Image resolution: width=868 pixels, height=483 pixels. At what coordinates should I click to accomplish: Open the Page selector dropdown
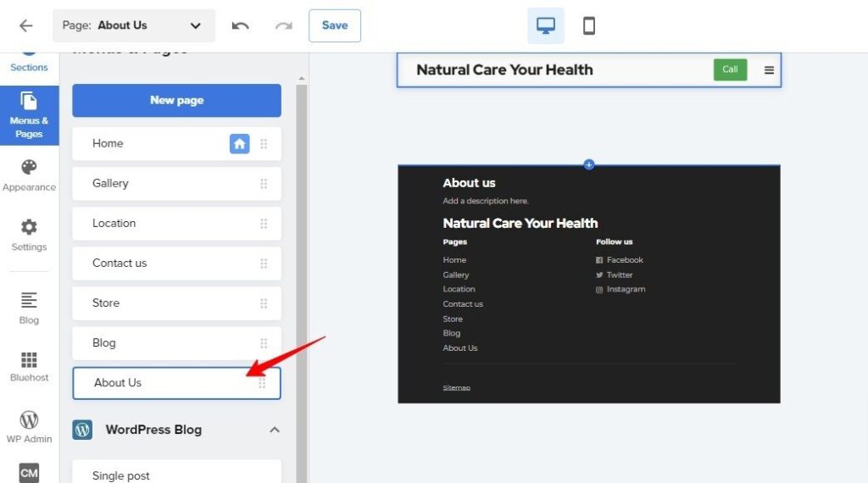(134, 25)
